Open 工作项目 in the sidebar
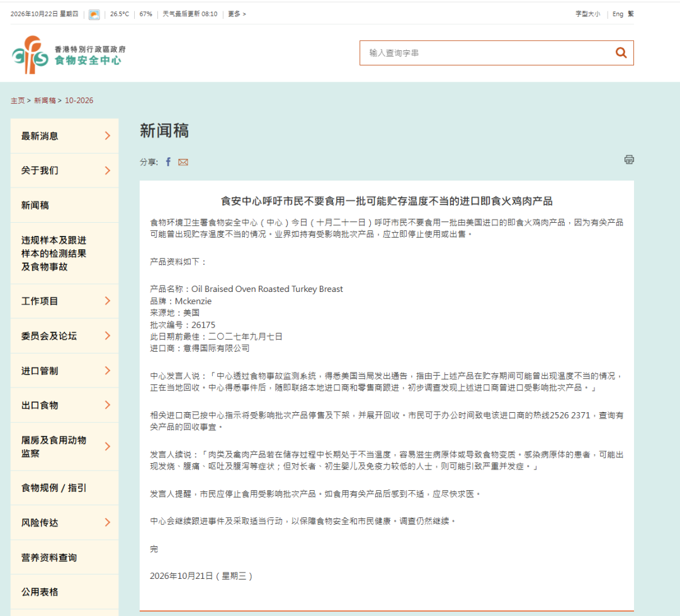The height and width of the screenshot is (616, 680). [x=40, y=301]
